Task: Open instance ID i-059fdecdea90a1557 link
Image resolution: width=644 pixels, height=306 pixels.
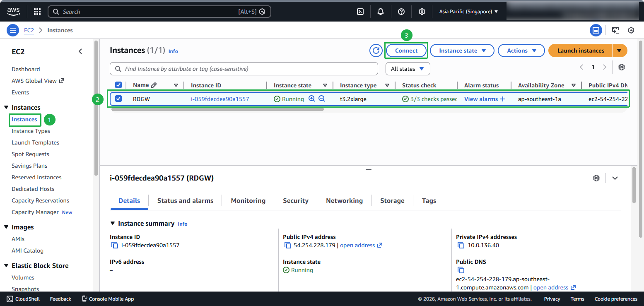Action: tap(220, 99)
